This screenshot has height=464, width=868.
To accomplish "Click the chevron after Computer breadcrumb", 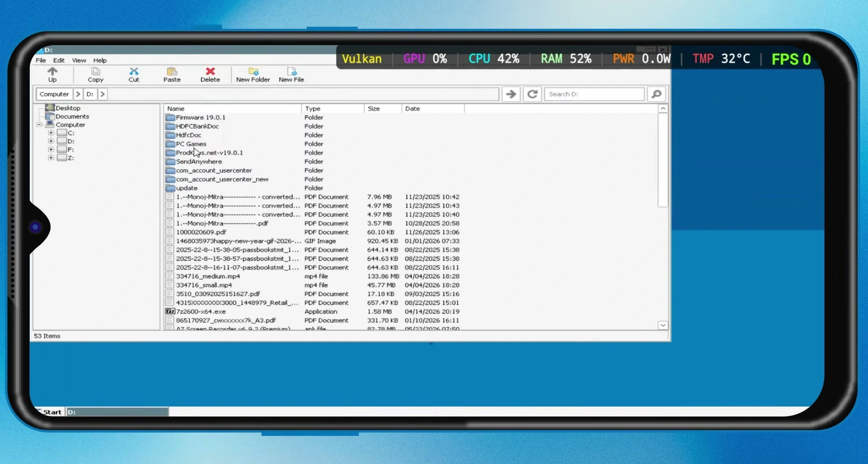I will [78, 94].
